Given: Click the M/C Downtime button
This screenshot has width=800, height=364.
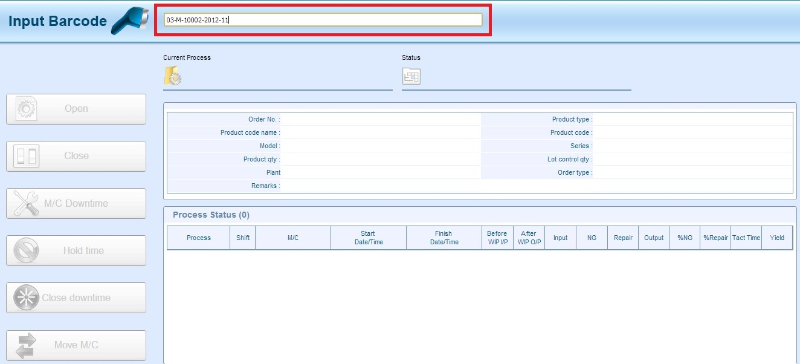Looking at the screenshot, I should tap(76, 203).
